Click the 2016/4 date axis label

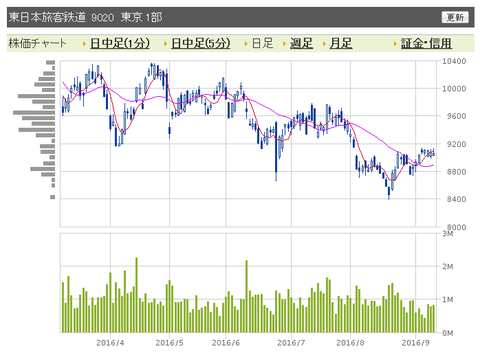pyautogui.click(x=110, y=343)
